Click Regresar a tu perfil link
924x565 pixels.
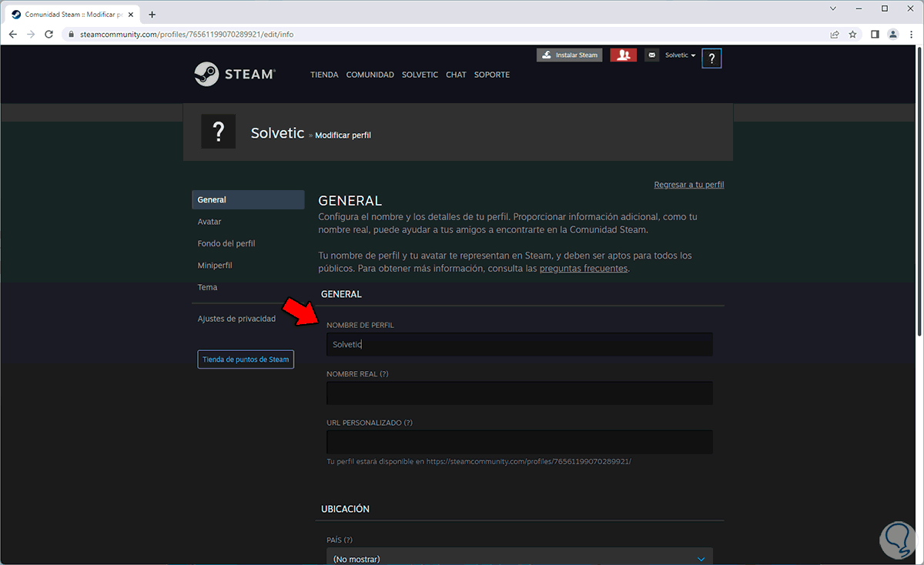[x=689, y=185]
